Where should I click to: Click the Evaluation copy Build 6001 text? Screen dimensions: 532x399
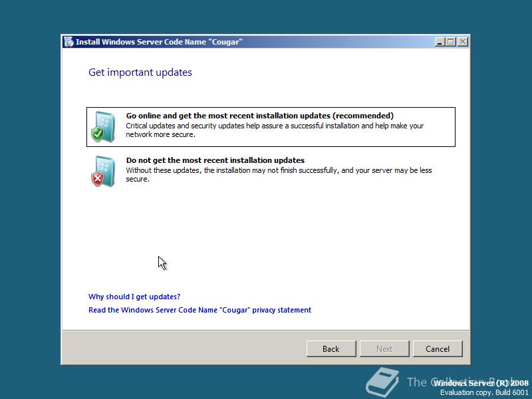(485, 392)
